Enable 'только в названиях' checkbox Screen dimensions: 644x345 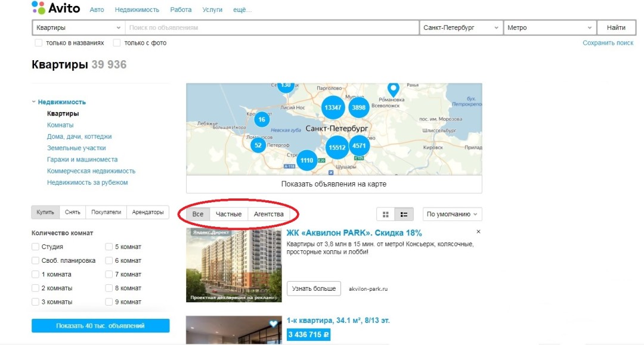tap(39, 43)
